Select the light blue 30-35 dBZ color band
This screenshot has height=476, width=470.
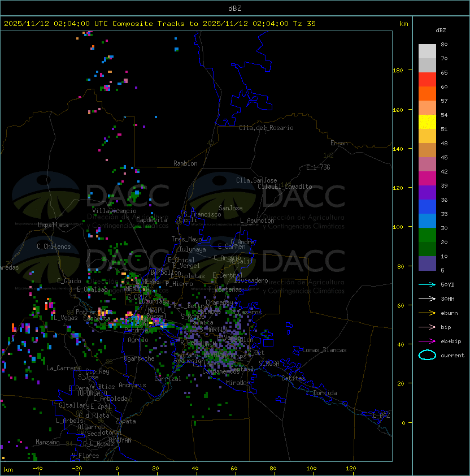click(427, 220)
